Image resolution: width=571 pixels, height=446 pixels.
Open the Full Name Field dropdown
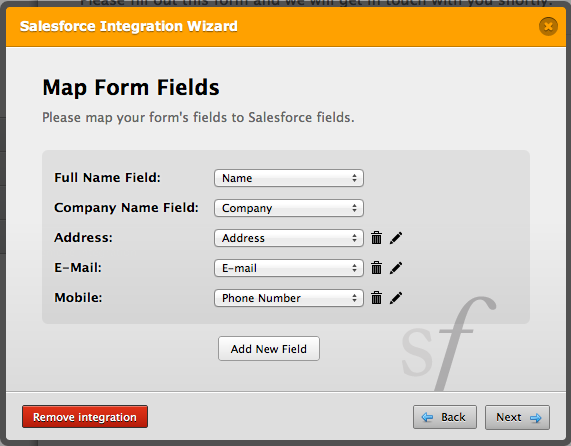(x=289, y=178)
